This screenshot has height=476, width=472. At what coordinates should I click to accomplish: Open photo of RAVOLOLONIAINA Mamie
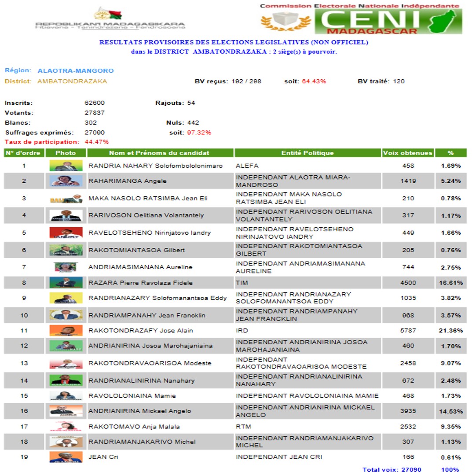pyautogui.click(x=66, y=396)
